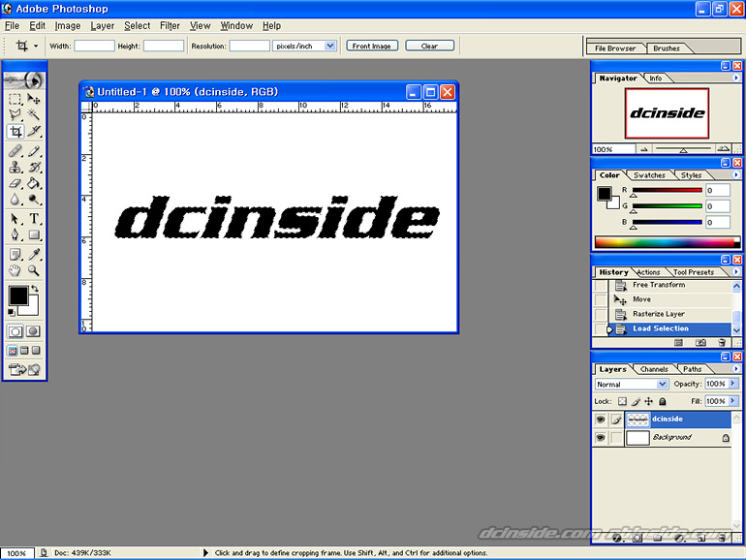Image resolution: width=746 pixels, height=560 pixels.
Task: Click the Width input field
Action: point(94,46)
